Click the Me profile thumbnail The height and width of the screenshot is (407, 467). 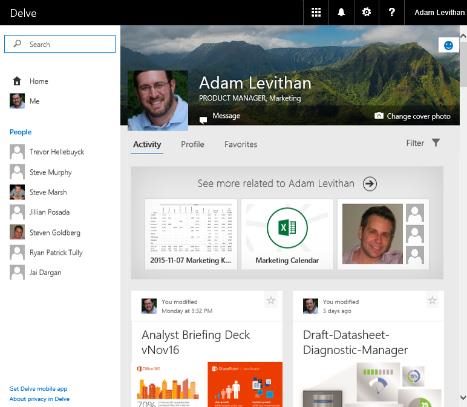coord(17,101)
